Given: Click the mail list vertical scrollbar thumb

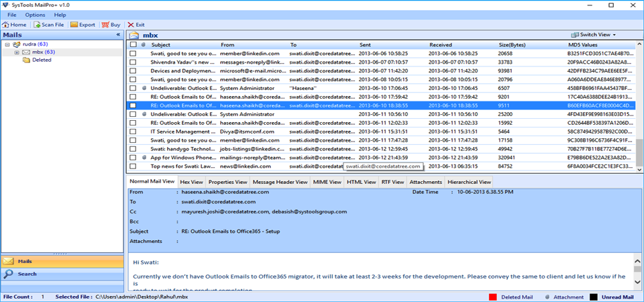Looking at the screenshot, I should coord(639,151).
